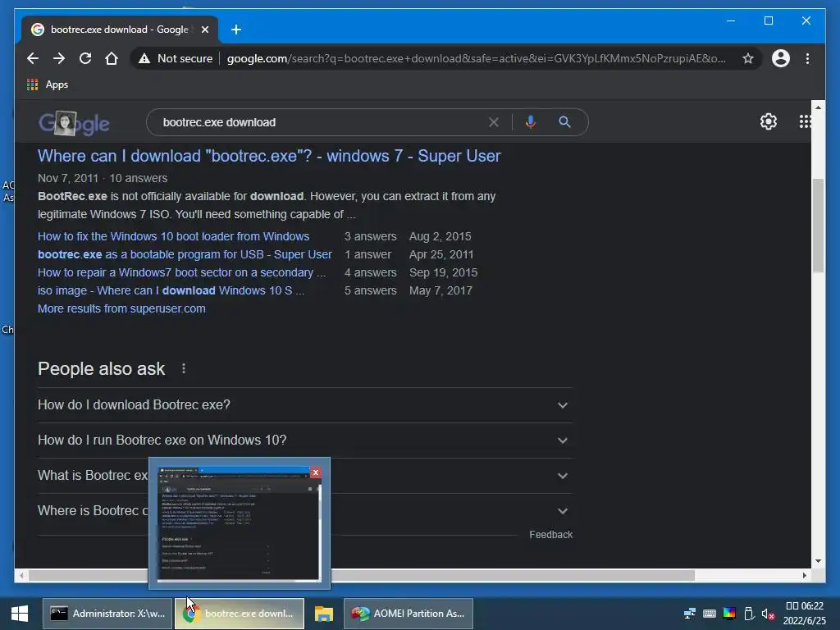Screen dimensions: 840x630
Task: Click the muted volume tray icon
Action: [768, 614]
